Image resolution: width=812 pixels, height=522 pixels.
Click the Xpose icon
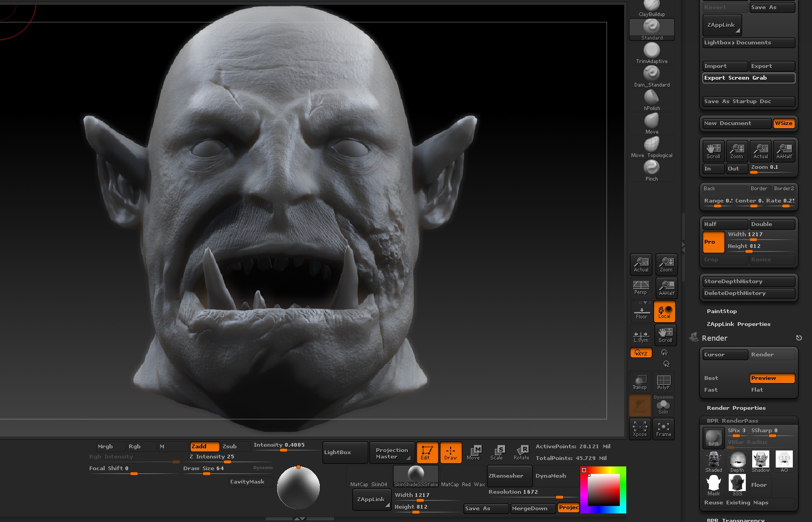click(x=640, y=428)
